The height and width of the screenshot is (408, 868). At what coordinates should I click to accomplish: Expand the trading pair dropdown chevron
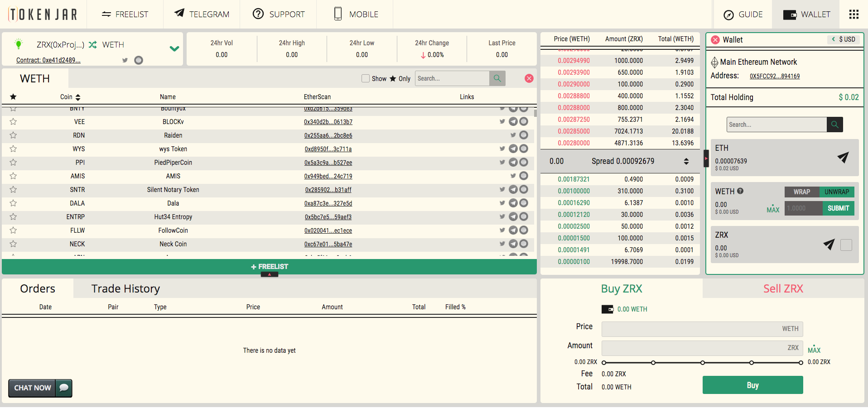(174, 48)
